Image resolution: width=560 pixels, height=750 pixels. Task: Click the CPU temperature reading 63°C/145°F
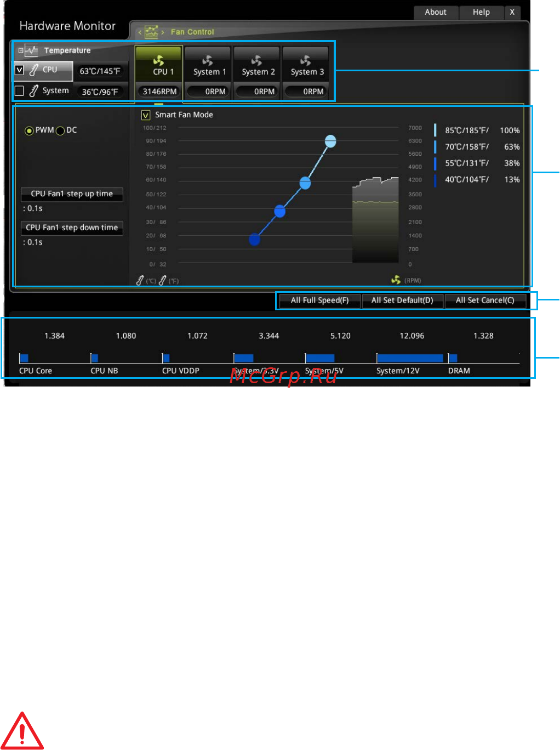point(100,71)
